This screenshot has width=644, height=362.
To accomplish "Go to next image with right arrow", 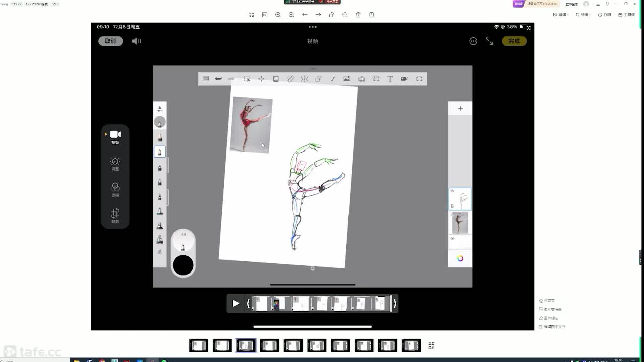I will 318,15.
